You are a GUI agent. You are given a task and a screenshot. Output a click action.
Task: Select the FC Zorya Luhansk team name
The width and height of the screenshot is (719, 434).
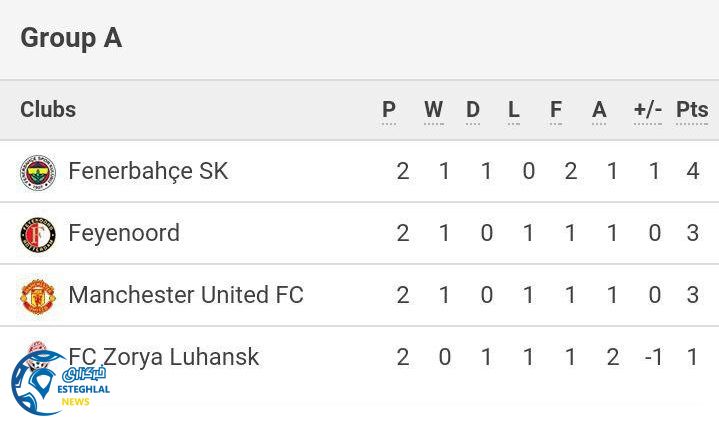164,357
